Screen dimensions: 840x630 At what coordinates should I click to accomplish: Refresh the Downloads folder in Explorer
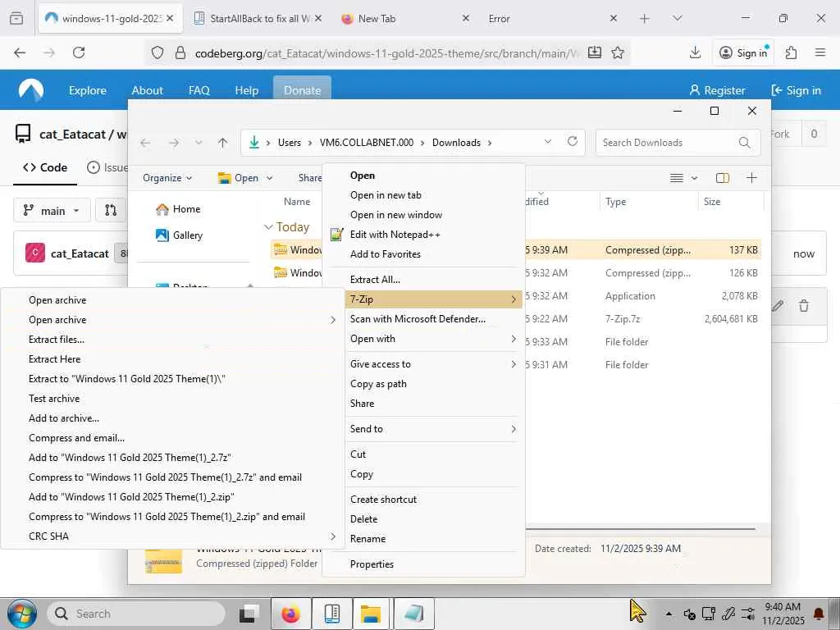573,141
